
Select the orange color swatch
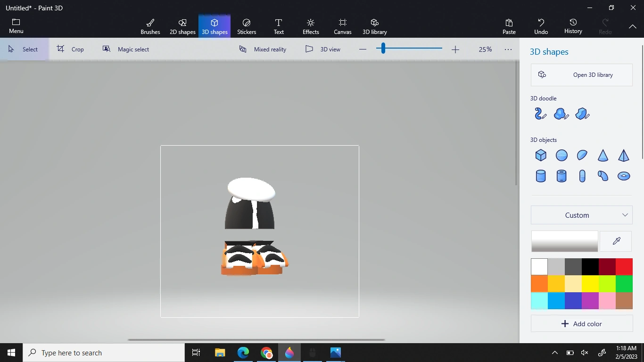[539, 284]
